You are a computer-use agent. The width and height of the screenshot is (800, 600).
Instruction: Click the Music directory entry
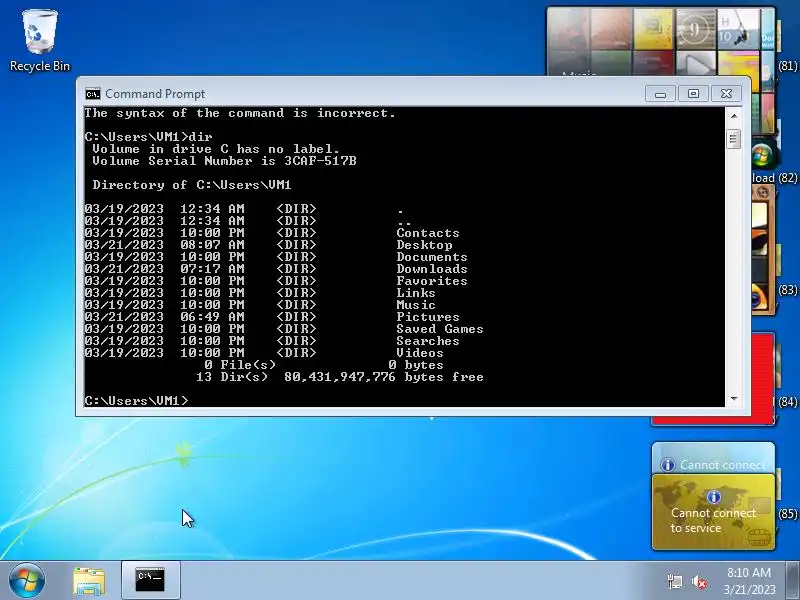416,305
